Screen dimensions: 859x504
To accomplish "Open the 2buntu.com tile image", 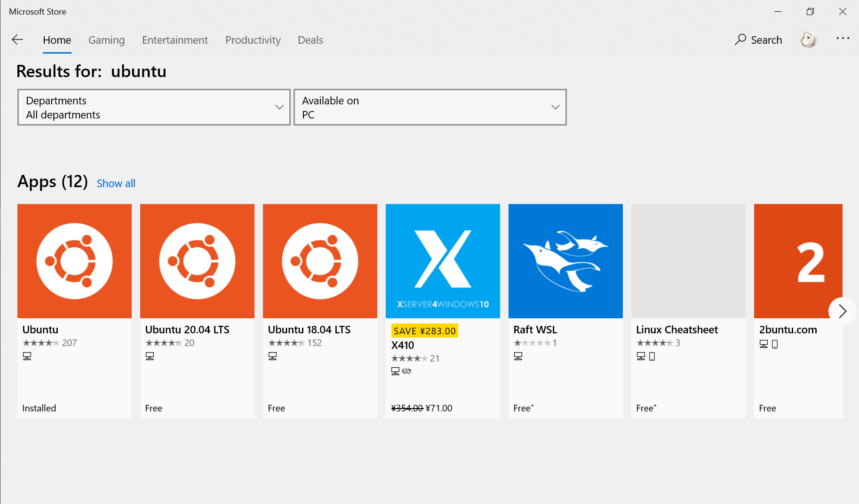I will [798, 261].
